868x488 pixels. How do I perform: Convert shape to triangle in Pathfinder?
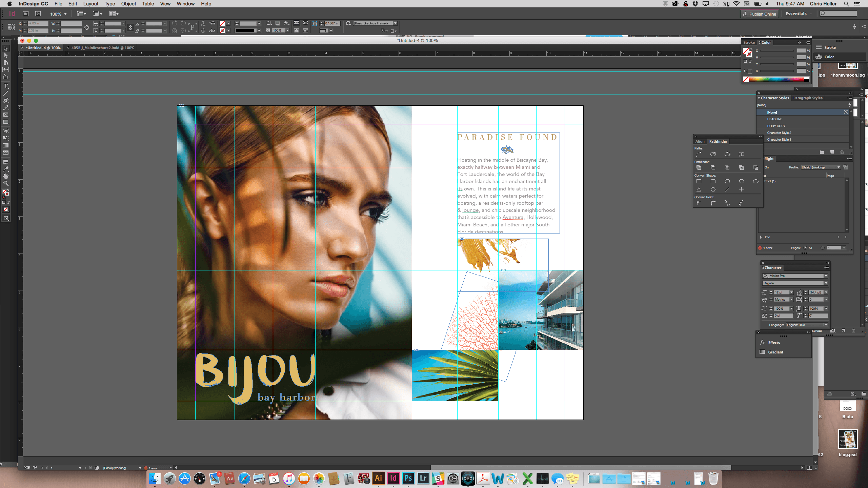pos(699,189)
